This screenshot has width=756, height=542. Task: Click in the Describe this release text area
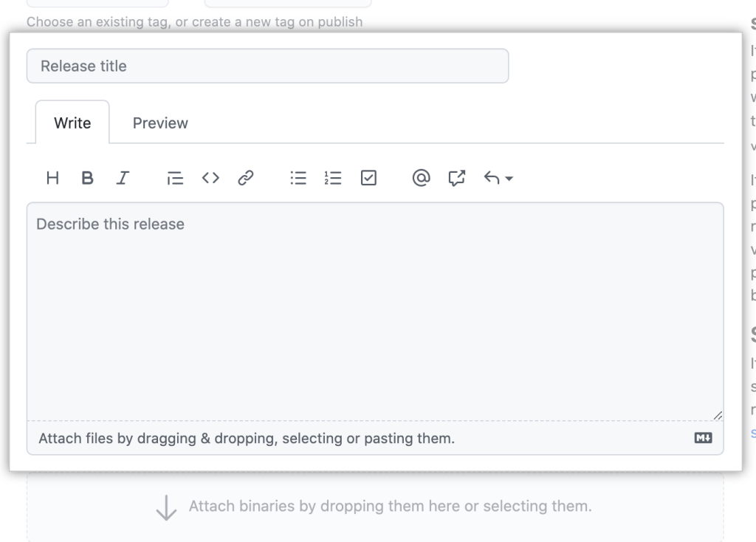click(374, 310)
